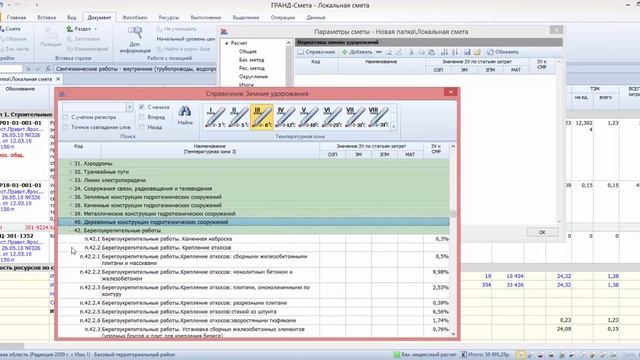Click Обновить refresh icon in Параметры сметы

click(x=490, y=52)
